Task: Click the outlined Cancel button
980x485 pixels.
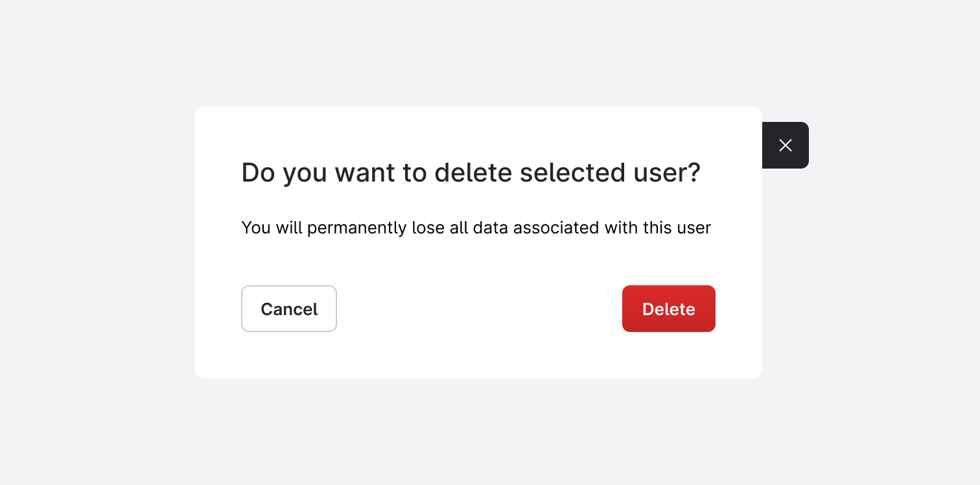Action: [x=289, y=309]
